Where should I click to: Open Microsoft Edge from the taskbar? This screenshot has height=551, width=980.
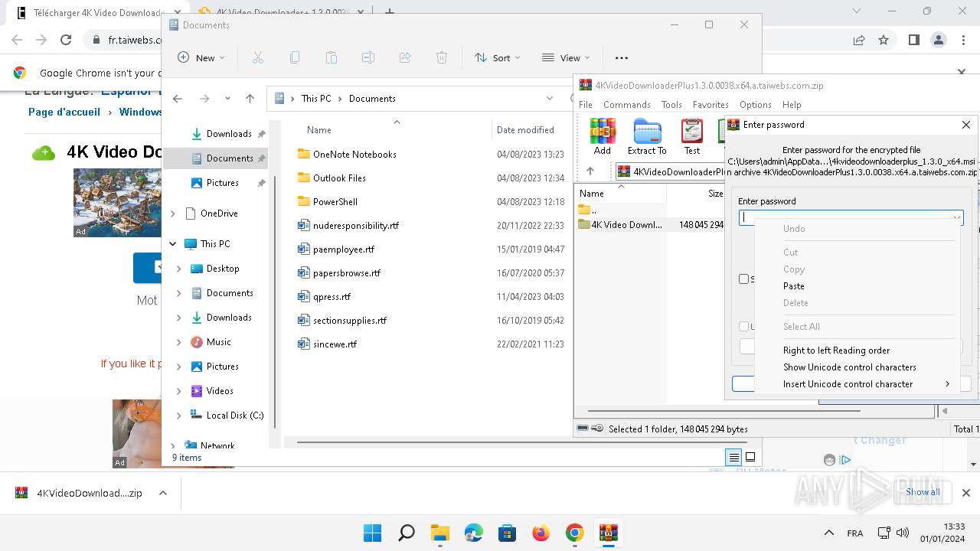tap(473, 533)
